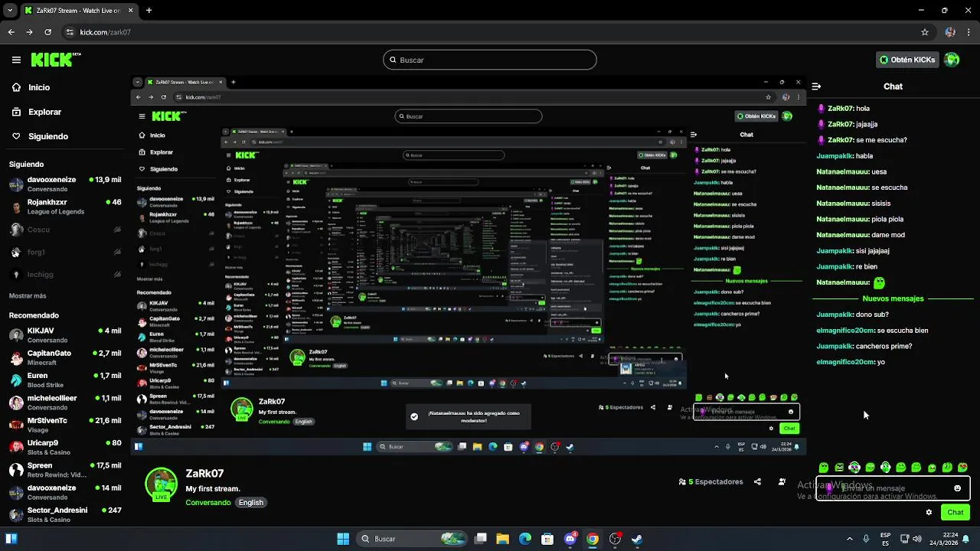Image resolution: width=980 pixels, height=551 pixels.
Task: Open the Sector_Andresini recommended channel
Action: coord(65,514)
